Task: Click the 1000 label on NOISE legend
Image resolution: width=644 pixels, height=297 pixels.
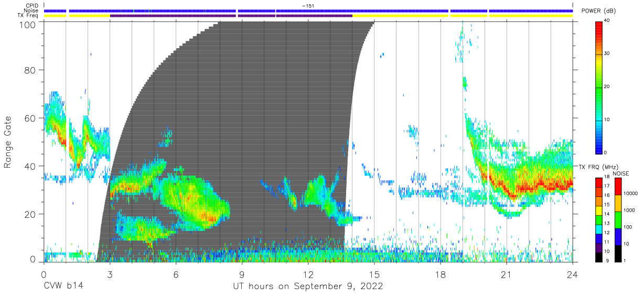Action: pyautogui.click(x=629, y=211)
